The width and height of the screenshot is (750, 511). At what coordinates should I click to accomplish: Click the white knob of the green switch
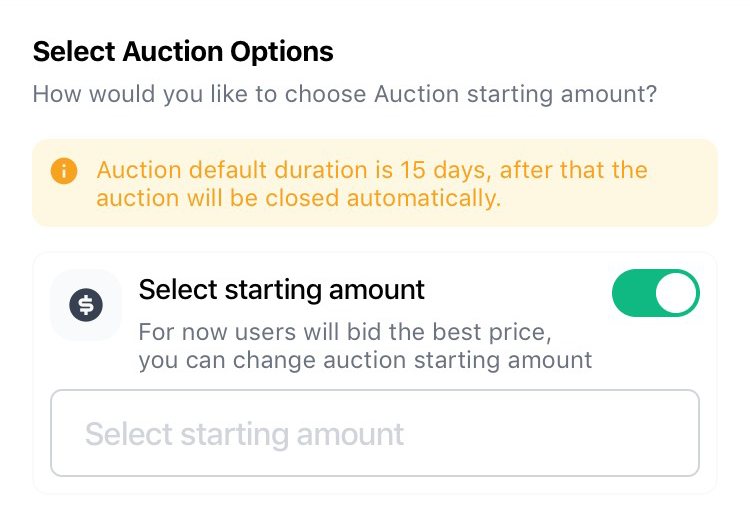pyautogui.click(x=676, y=293)
